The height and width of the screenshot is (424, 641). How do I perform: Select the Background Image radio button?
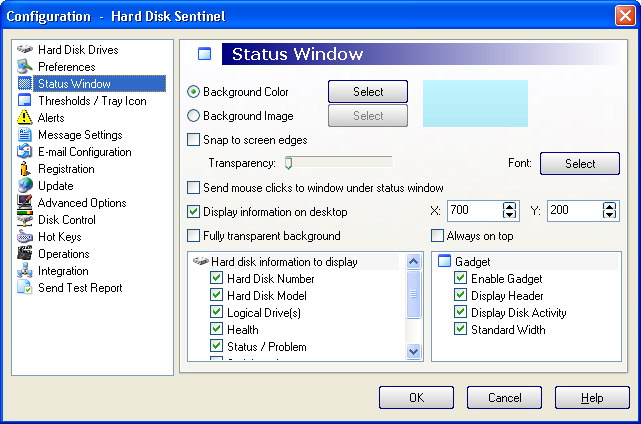193,116
